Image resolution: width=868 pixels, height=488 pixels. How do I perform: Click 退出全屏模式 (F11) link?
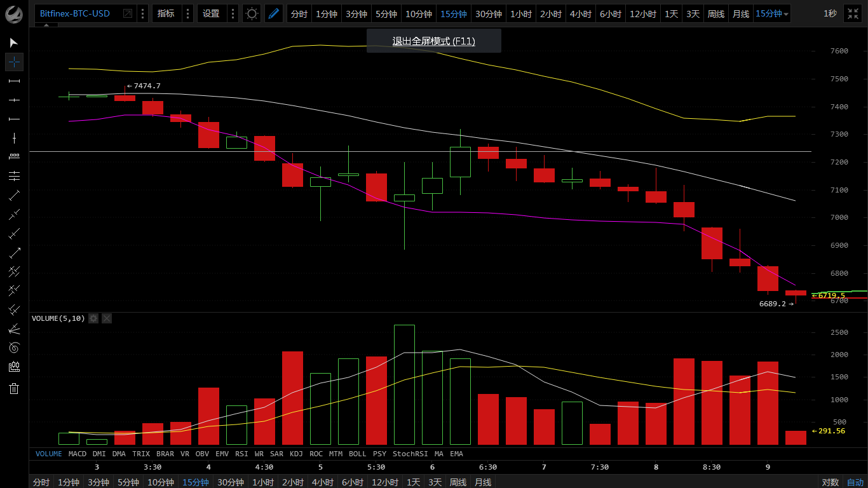(x=434, y=41)
